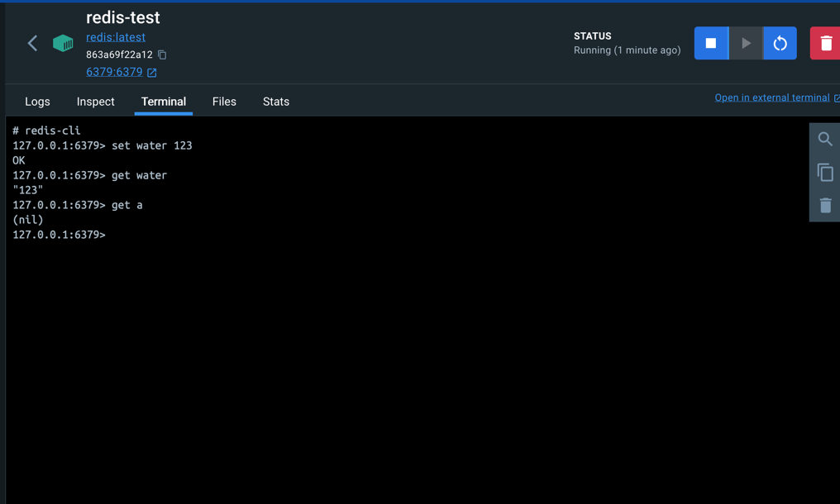840x504 pixels.
Task: Delete the container with red trash button
Action: point(826,43)
